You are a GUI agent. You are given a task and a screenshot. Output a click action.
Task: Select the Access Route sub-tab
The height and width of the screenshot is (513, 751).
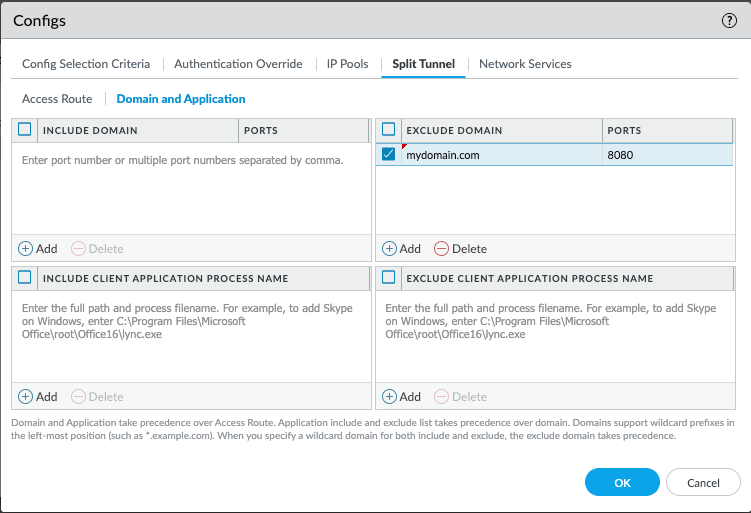[x=57, y=99]
